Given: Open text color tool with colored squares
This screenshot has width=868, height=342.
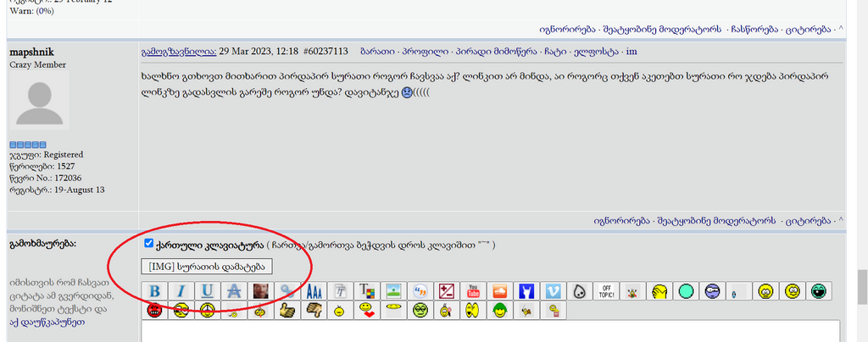Looking at the screenshot, I should [367, 291].
